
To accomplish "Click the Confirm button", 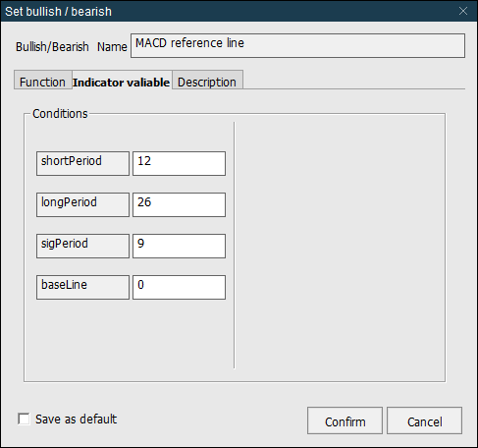I will [345, 420].
